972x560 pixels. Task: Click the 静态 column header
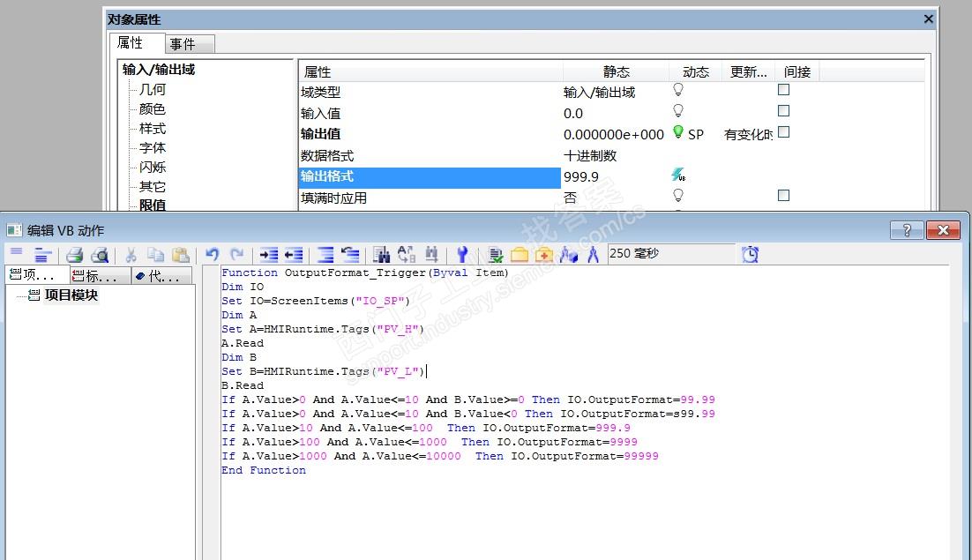pos(617,71)
